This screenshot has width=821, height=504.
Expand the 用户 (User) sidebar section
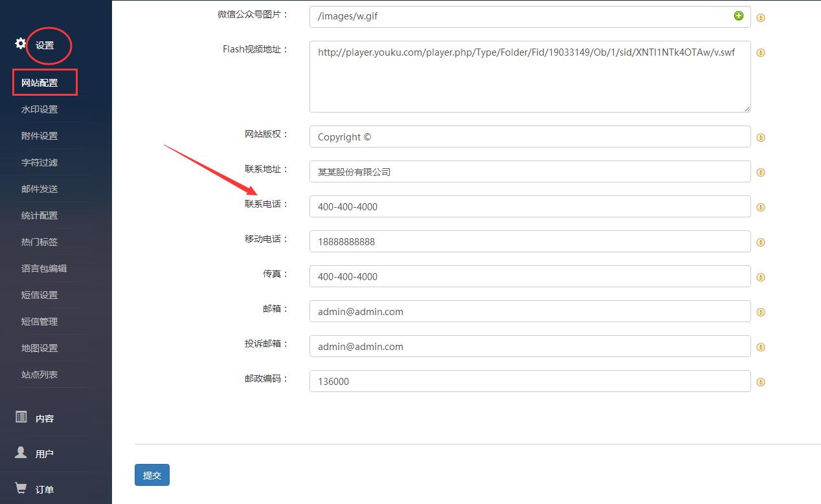45,454
